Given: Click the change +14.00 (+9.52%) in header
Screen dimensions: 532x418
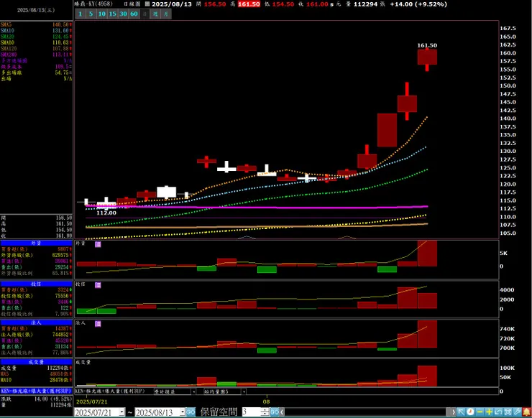Looking at the screenshot, I should [418, 4].
